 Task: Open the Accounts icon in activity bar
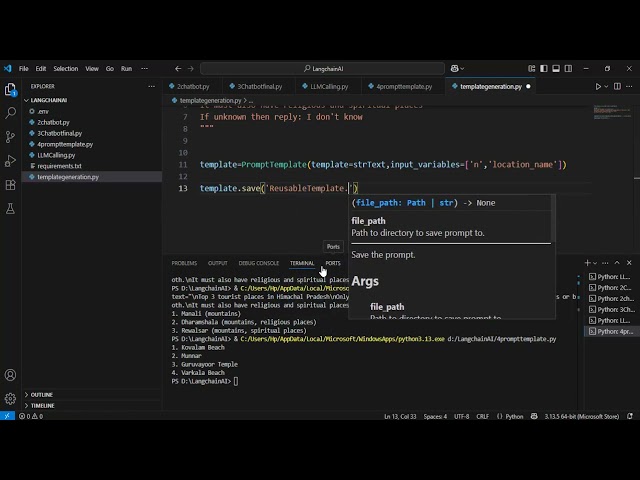[10, 375]
